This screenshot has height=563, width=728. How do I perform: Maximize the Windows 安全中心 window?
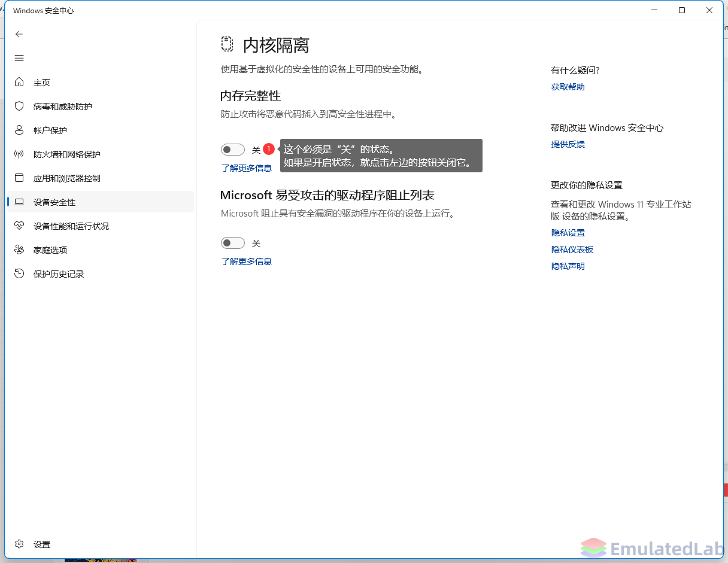pos(682,10)
